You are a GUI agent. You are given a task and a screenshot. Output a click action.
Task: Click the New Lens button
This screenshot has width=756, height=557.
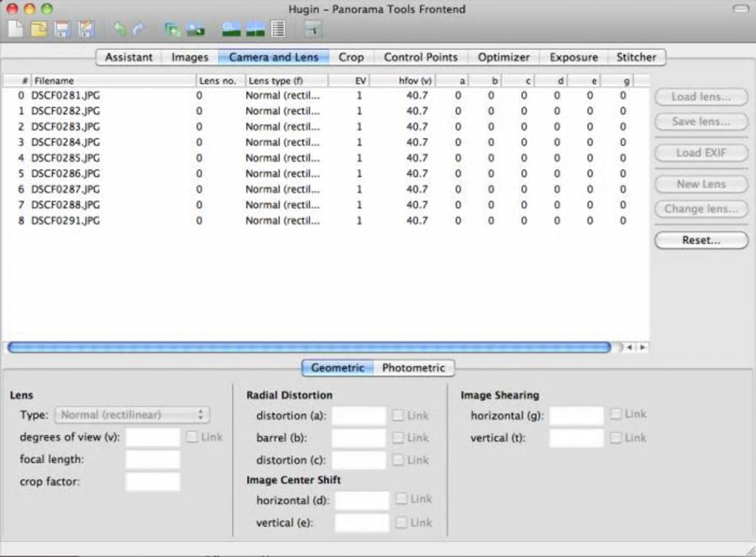pyautogui.click(x=701, y=184)
